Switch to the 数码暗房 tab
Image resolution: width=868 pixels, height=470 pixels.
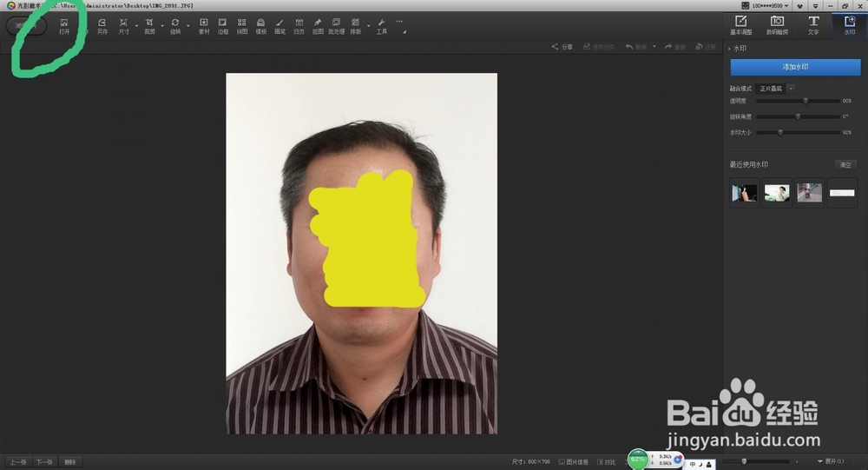[777, 25]
